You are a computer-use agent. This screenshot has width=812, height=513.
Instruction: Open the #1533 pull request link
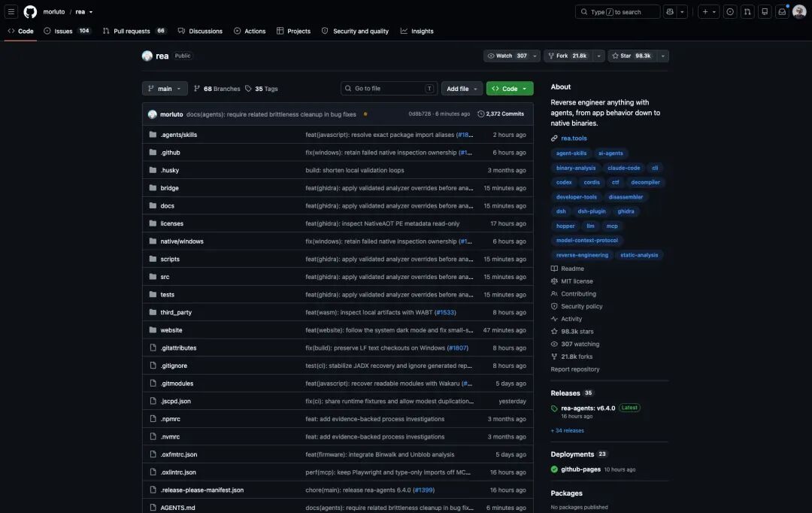(x=445, y=312)
